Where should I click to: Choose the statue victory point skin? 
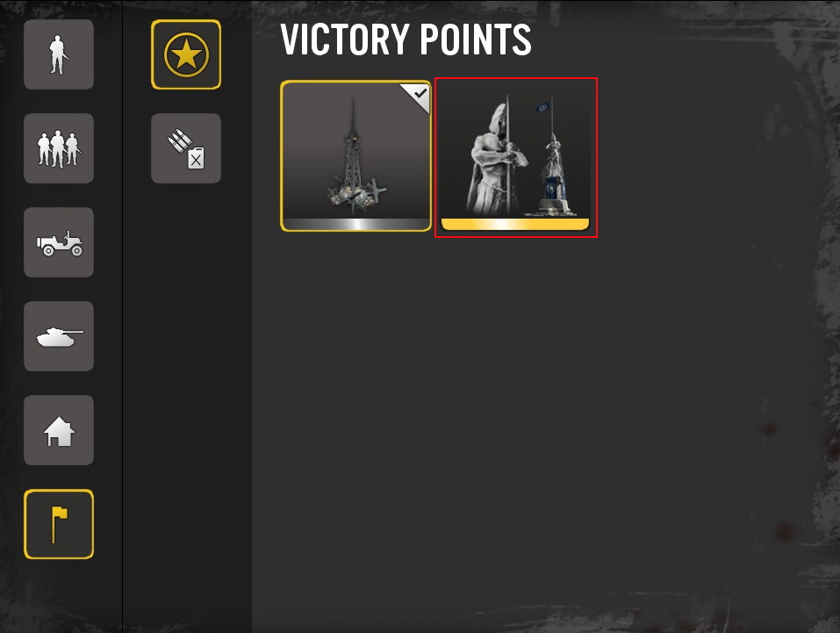(x=515, y=156)
